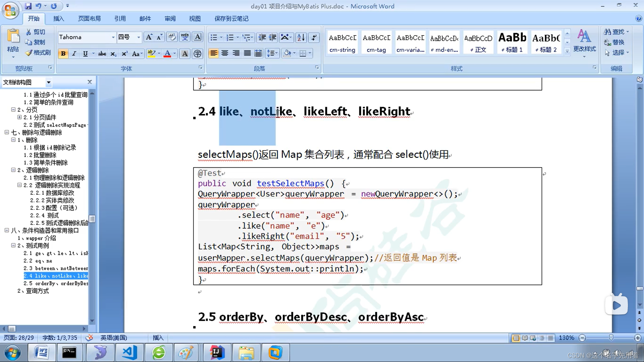The width and height of the screenshot is (644, 362).
Task: Show or hide paragraph marks
Action: 314,37
